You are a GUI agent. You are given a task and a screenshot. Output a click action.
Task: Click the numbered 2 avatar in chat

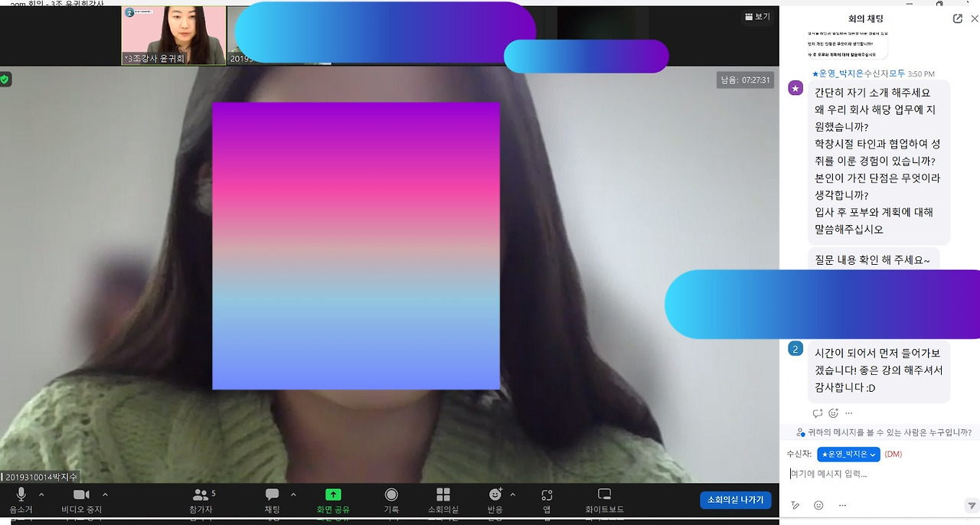(x=795, y=349)
